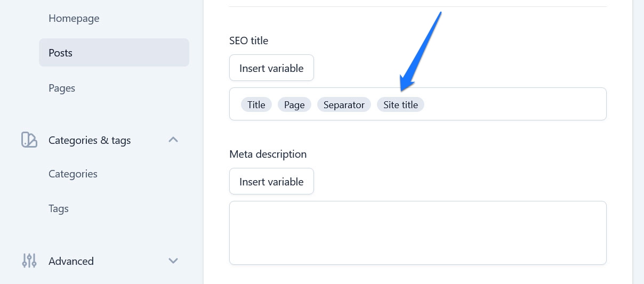Focus the Meta description text area
This screenshot has height=284, width=644.
click(417, 233)
